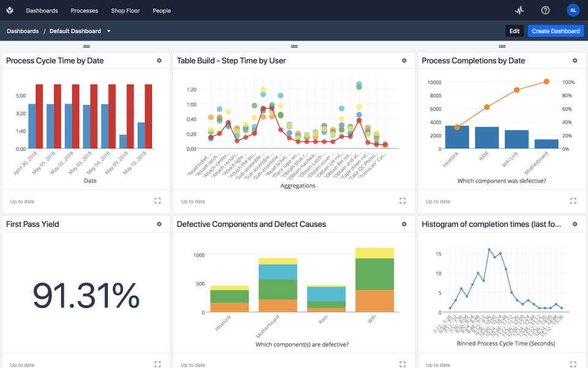The image size is (588, 368).
Task: Expand Process Cycle Time widget to fullscreen
Action: click(x=157, y=201)
